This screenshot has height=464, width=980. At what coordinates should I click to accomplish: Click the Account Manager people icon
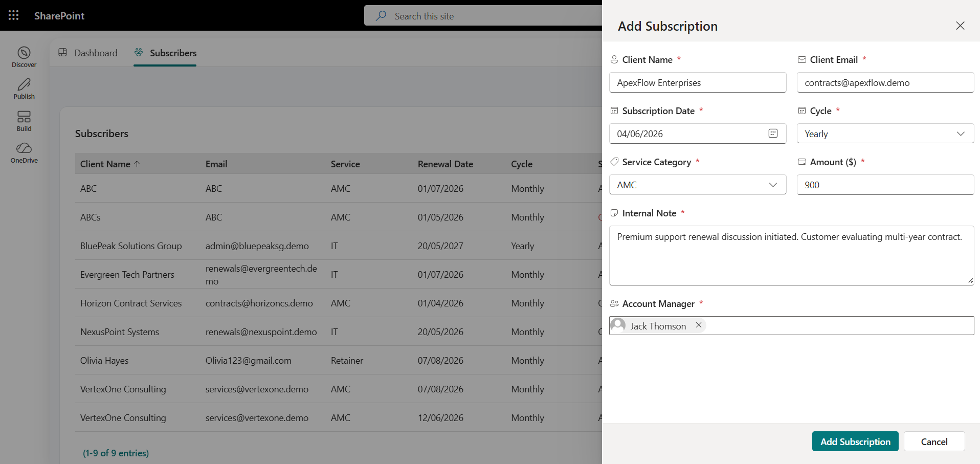point(614,303)
